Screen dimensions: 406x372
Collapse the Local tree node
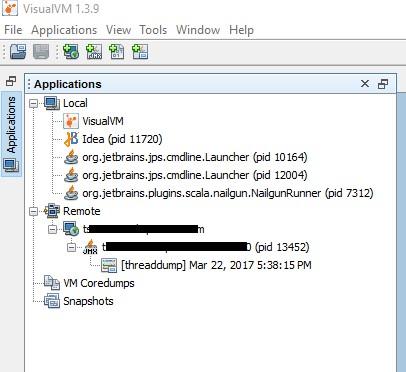point(33,103)
